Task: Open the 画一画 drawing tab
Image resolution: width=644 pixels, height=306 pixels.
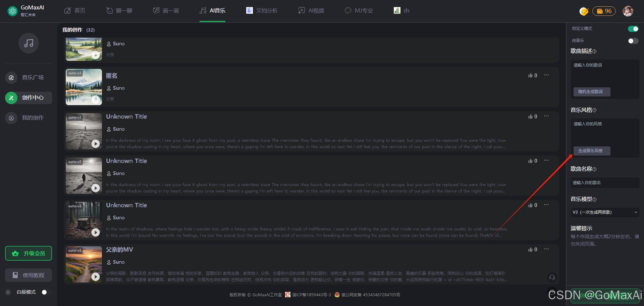Action: coord(166,11)
